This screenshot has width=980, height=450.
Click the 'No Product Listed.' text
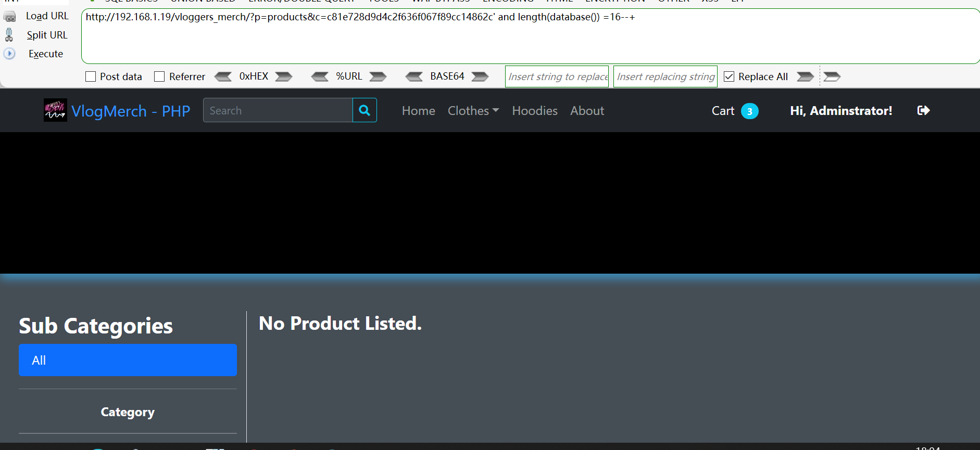[340, 324]
